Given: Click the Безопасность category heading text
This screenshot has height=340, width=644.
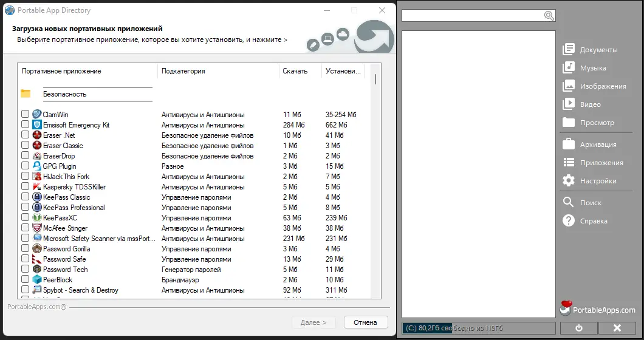Looking at the screenshot, I should [64, 94].
